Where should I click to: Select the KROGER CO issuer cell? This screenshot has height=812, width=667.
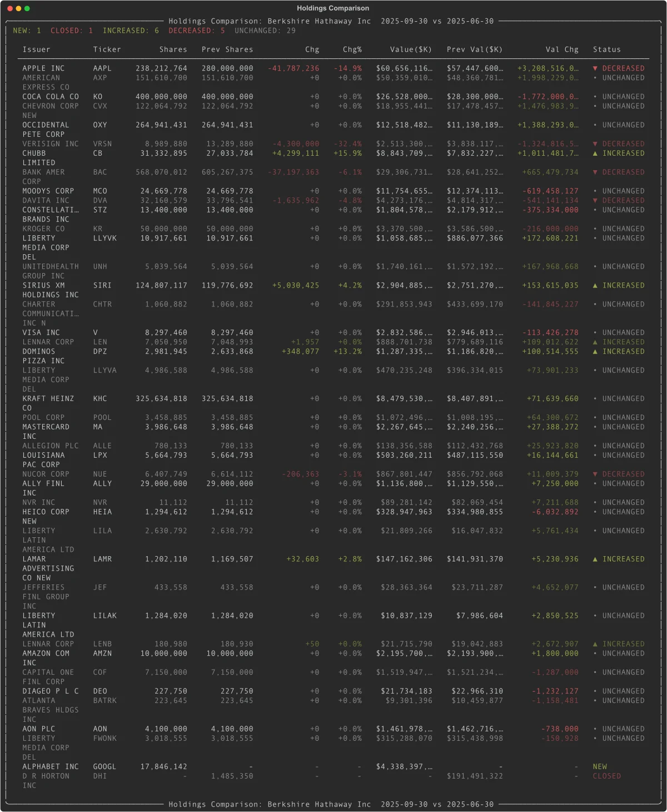(x=43, y=229)
